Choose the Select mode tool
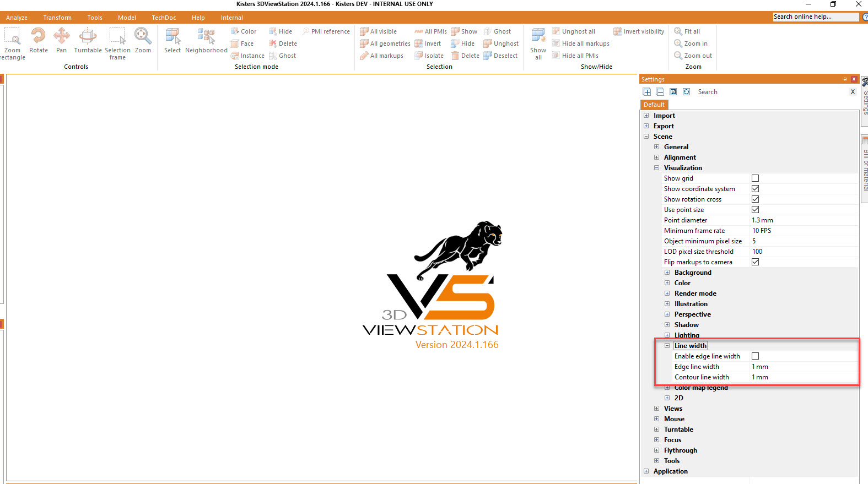868x484 pixels. click(x=172, y=40)
